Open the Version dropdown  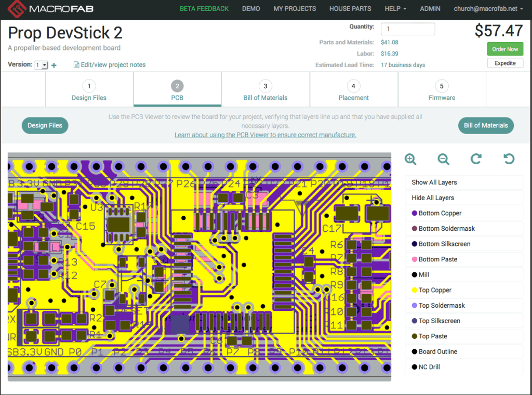pos(41,65)
